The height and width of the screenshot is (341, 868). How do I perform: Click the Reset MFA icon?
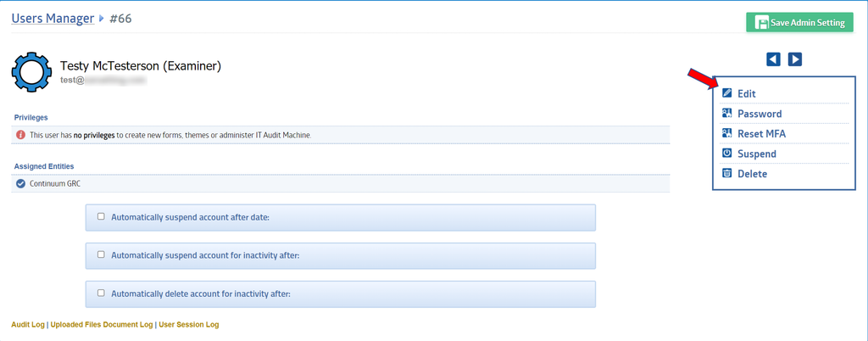[726, 133]
